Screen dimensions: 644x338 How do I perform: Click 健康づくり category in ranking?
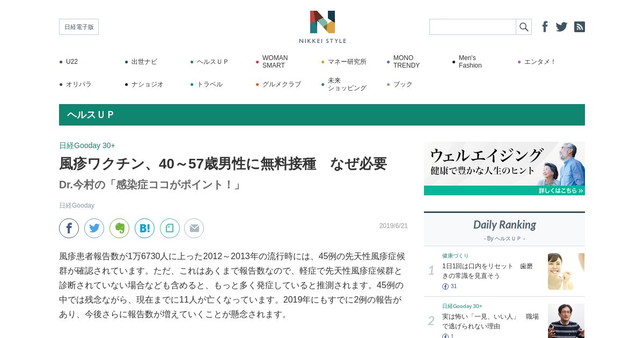coord(456,256)
